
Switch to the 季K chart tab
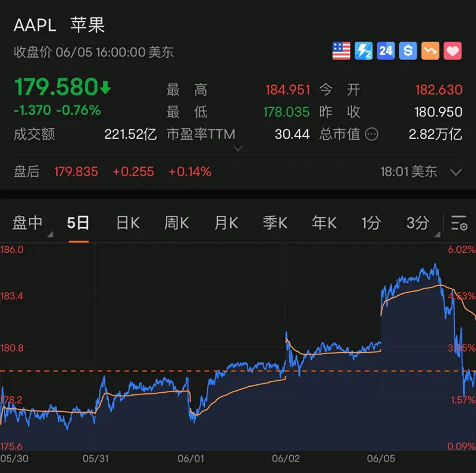[x=275, y=223]
